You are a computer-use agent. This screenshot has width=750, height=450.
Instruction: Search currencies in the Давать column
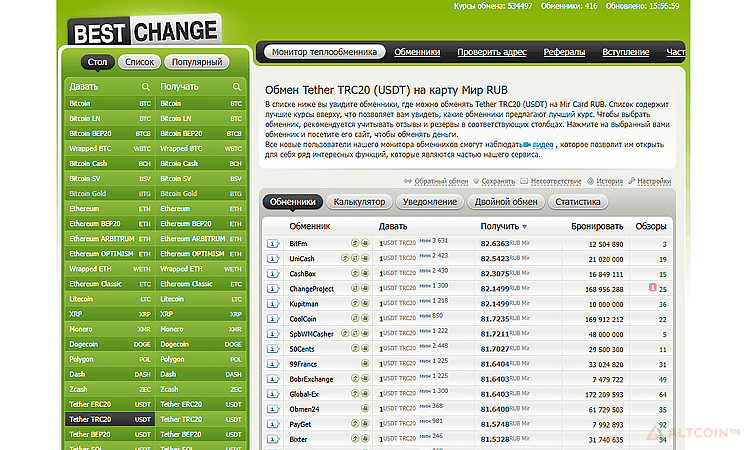[x=145, y=87]
